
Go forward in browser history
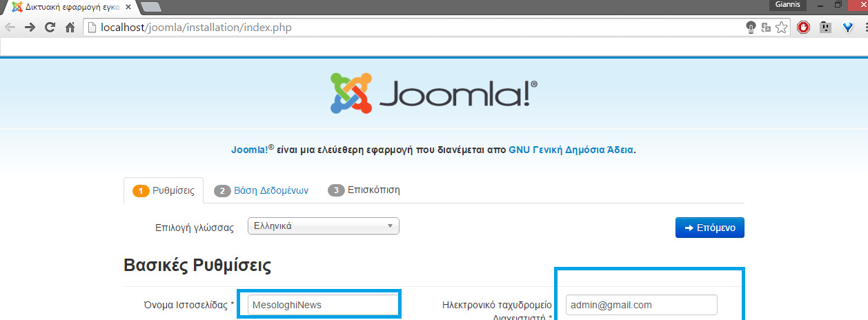click(x=30, y=28)
